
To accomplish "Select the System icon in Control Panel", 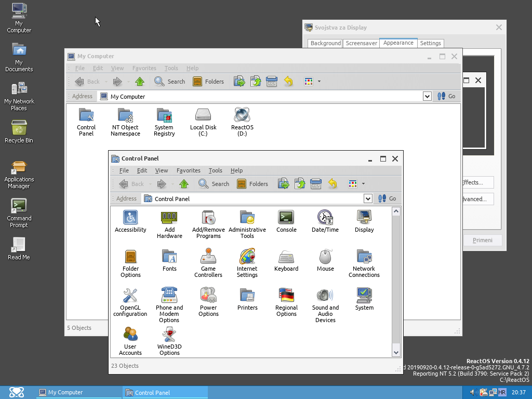I will click(364, 299).
